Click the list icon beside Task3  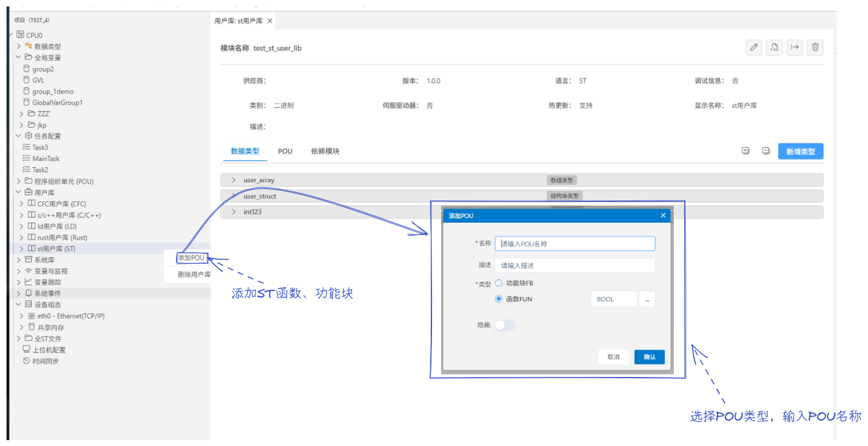click(26, 147)
